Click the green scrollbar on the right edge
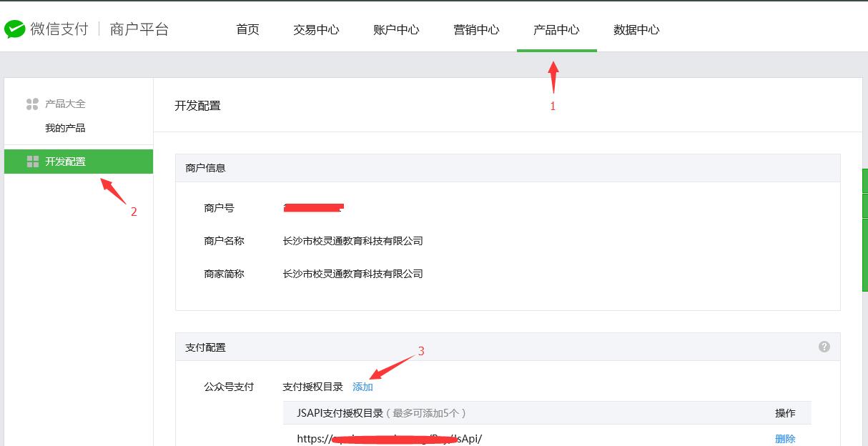The image size is (868, 446). (865, 229)
